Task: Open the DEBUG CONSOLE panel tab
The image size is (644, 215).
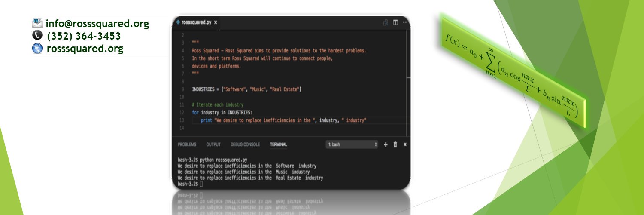Action: [x=245, y=144]
